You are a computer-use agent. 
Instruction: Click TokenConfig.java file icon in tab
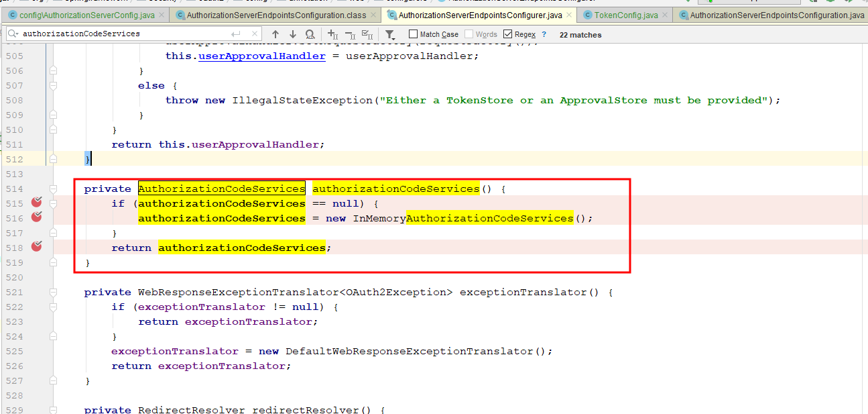[588, 15]
